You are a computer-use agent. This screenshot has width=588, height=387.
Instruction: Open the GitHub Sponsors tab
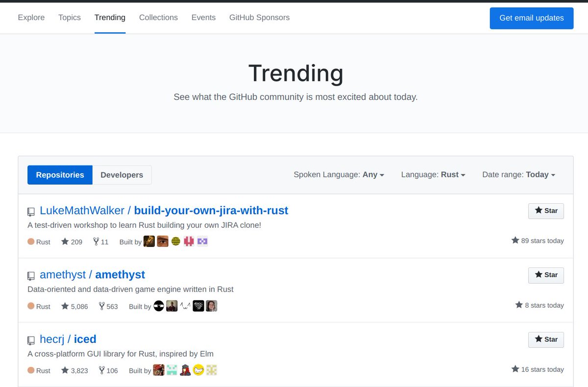pyautogui.click(x=259, y=18)
